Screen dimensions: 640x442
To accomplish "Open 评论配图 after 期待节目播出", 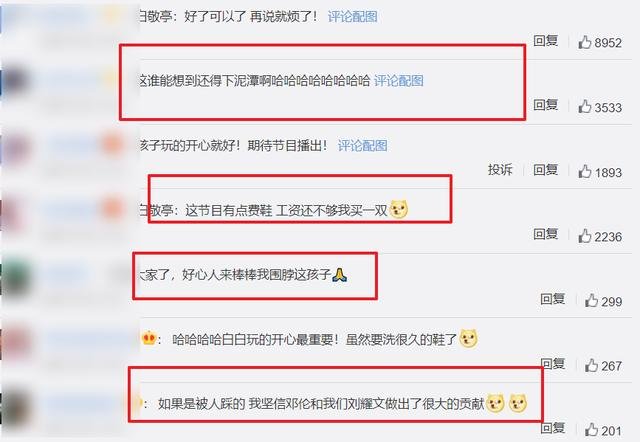I will (x=362, y=145).
